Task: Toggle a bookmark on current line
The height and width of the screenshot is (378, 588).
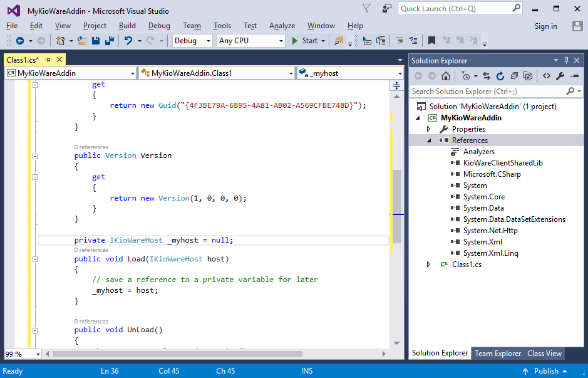Action: click(x=431, y=41)
